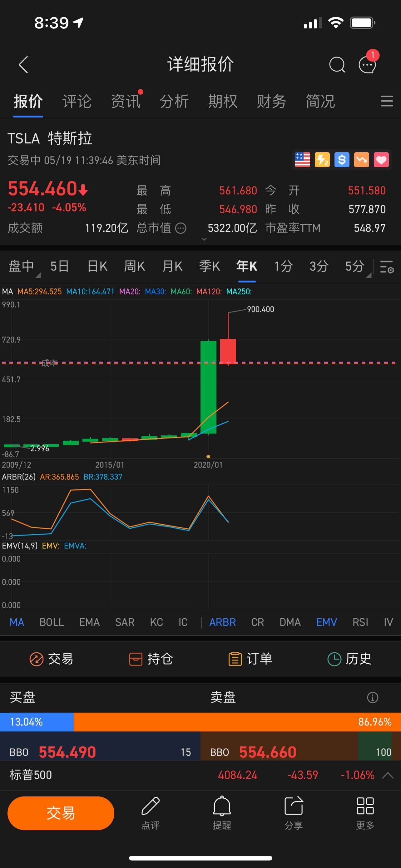This screenshot has height=868, width=401.
Task: Toggle the KC indicator
Action: click(156, 622)
